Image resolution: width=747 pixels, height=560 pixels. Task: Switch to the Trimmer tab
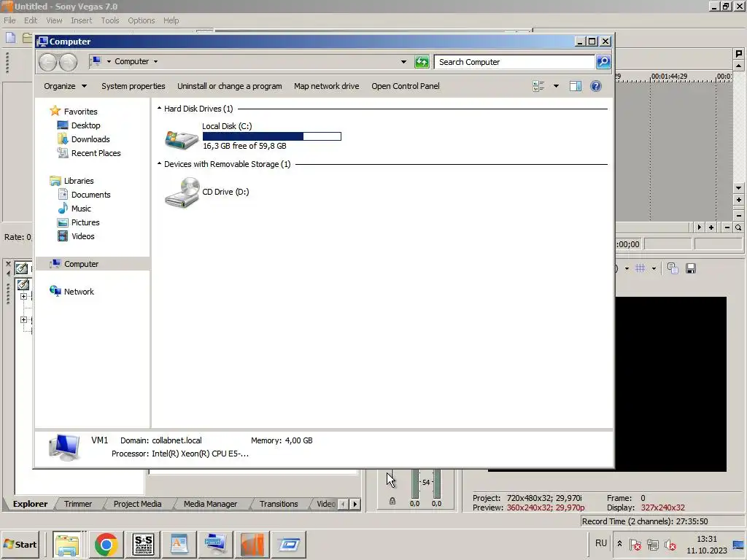(x=78, y=504)
